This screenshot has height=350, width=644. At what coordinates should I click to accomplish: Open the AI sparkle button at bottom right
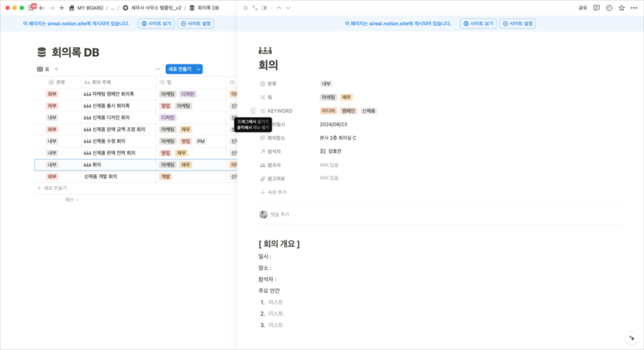click(631, 338)
